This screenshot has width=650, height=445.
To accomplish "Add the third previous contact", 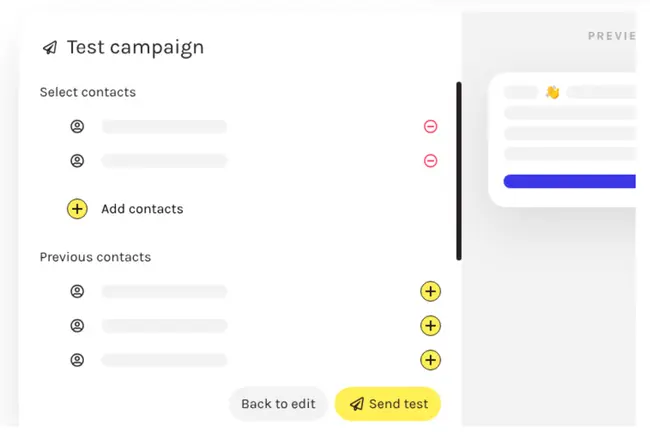I will (430, 360).
